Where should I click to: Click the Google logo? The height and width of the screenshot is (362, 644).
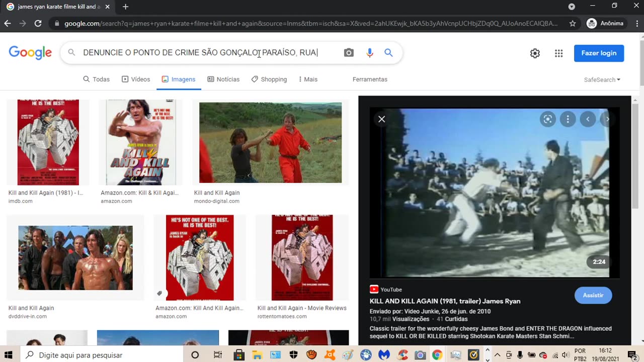coord(30,53)
